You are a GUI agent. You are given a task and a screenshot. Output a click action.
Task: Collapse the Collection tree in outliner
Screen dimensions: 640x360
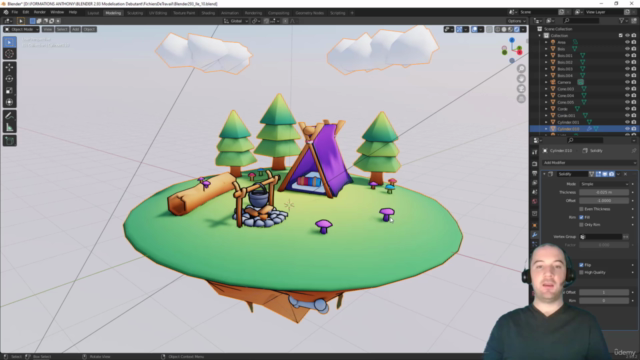pyautogui.click(x=540, y=36)
